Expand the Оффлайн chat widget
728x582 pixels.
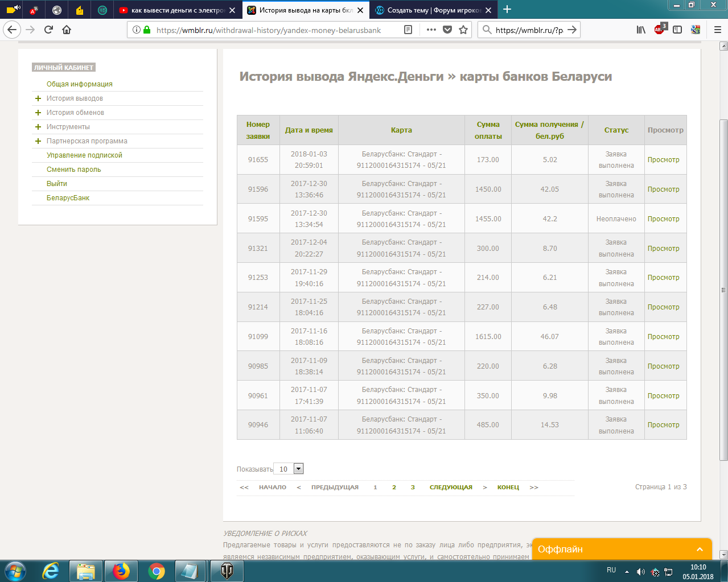(x=700, y=549)
